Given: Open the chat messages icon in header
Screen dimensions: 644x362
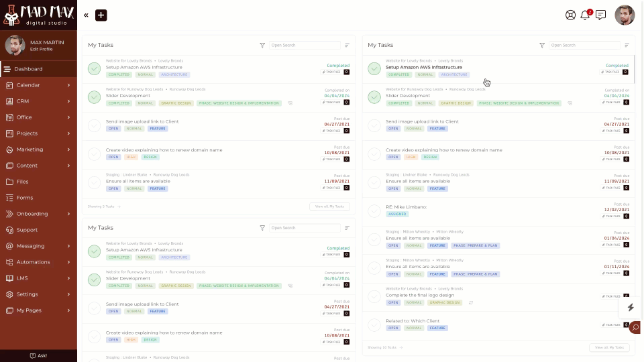Looking at the screenshot, I should coord(600,15).
